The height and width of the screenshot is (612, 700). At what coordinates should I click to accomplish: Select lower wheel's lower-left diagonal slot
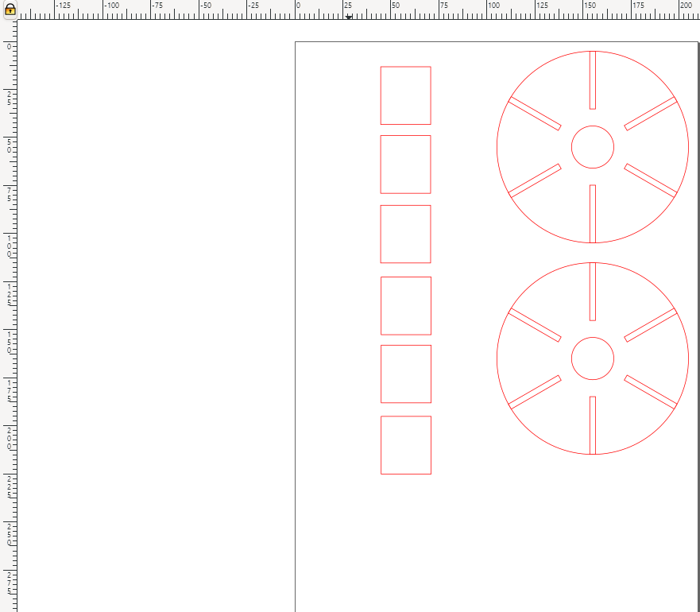(535, 392)
